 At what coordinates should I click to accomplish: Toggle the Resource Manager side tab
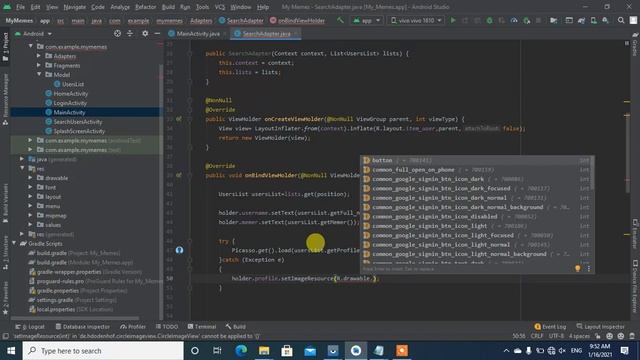(5, 99)
